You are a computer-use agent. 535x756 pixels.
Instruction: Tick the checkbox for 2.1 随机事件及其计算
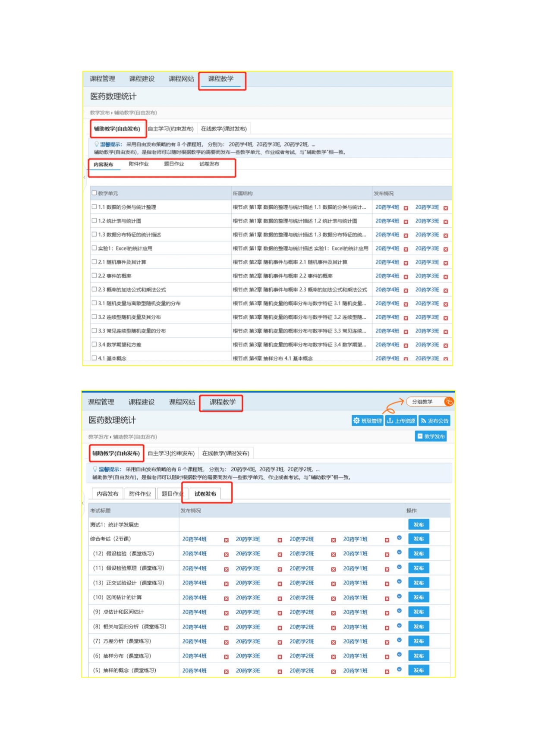tap(94, 262)
